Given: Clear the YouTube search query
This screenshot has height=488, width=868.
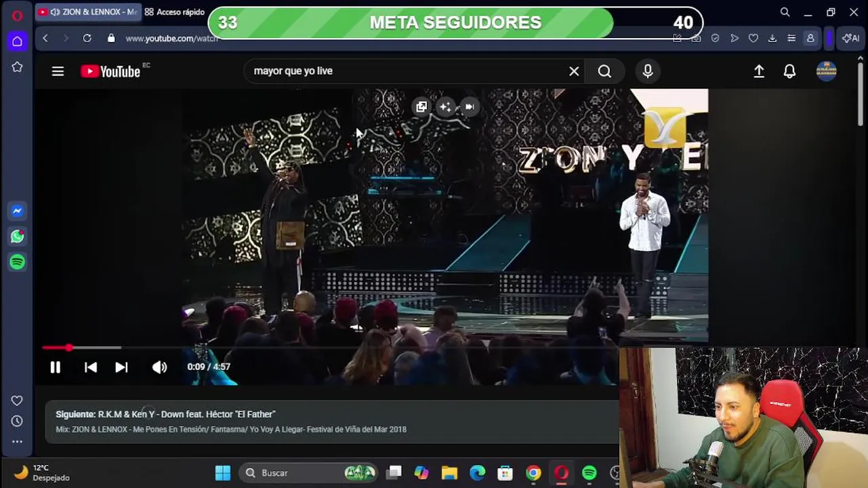Looking at the screenshot, I should pyautogui.click(x=574, y=71).
